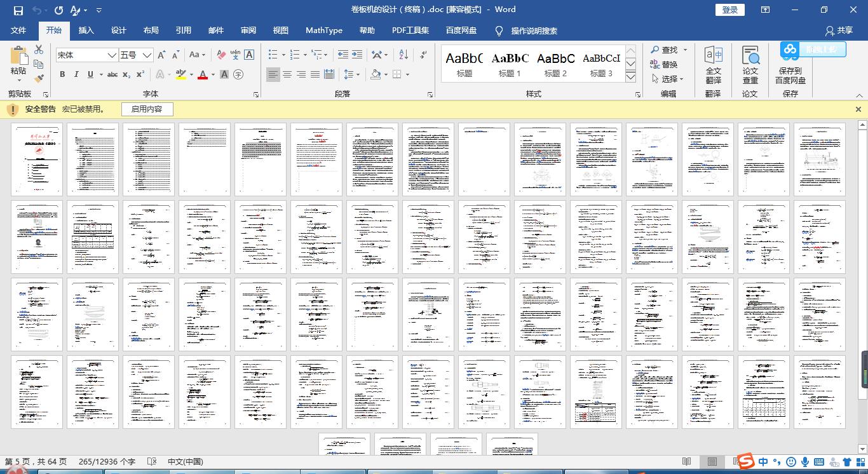The width and height of the screenshot is (868, 474).
Task: Sort the selection with the A-Z sort icon
Action: point(403,55)
